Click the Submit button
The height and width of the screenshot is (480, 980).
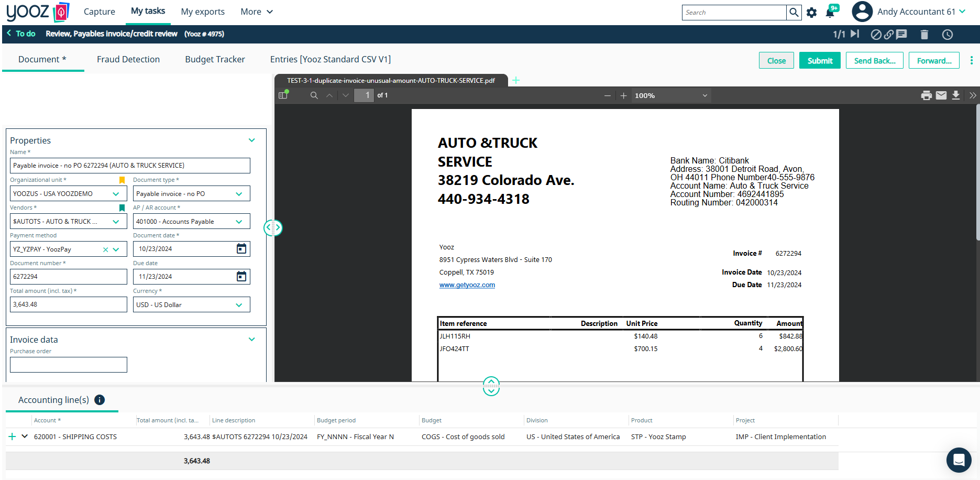[820, 61]
